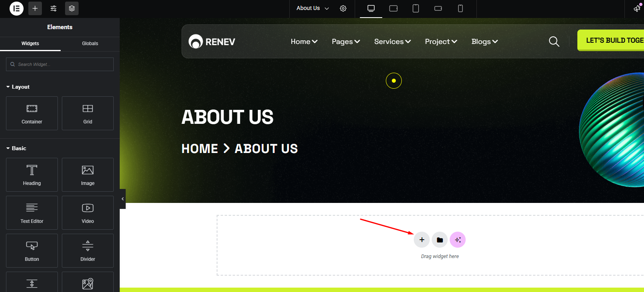The height and width of the screenshot is (292, 644).
Task: Click the add element plus icon in top bar
Action: point(35,8)
